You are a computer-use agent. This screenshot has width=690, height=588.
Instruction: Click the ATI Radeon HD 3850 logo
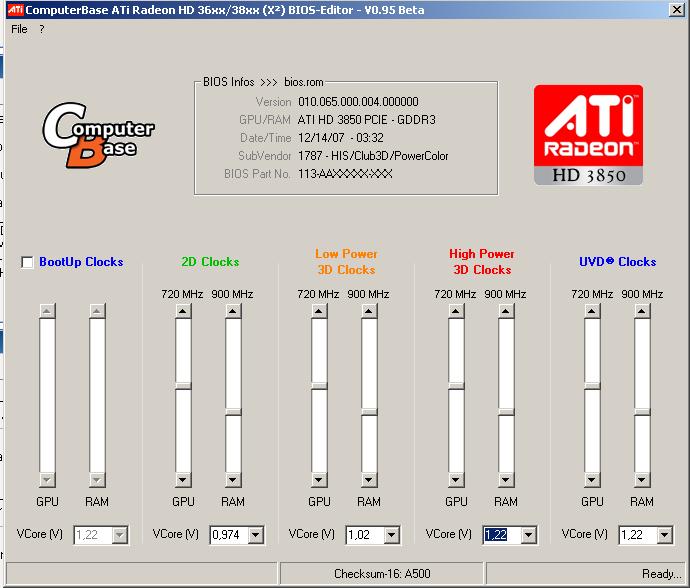coord(588,135)
